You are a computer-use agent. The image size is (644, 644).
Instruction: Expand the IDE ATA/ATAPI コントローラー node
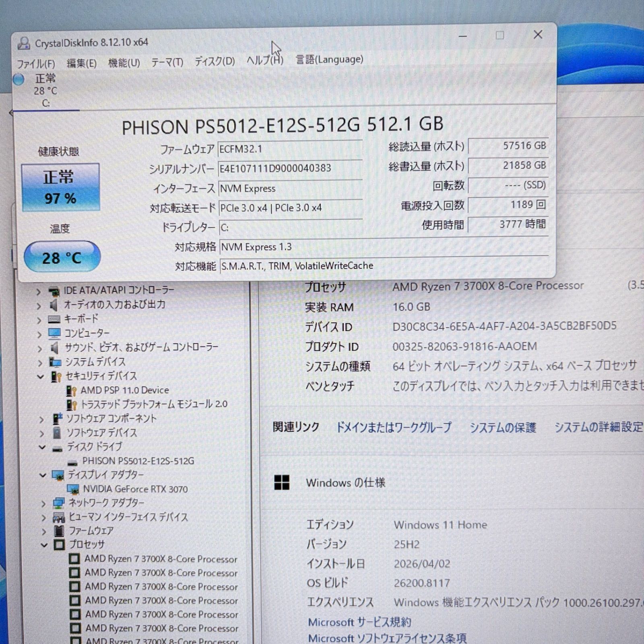[x=39, y=291]
